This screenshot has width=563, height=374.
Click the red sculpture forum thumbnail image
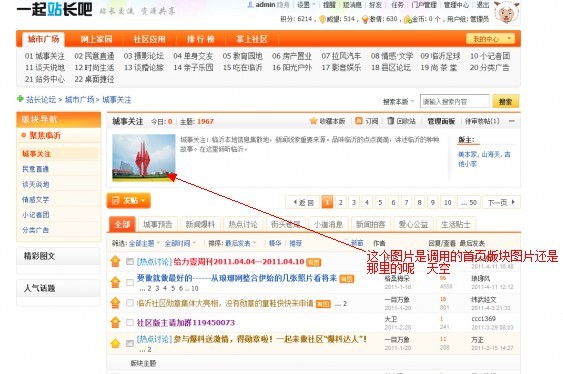tap(144, 158)
